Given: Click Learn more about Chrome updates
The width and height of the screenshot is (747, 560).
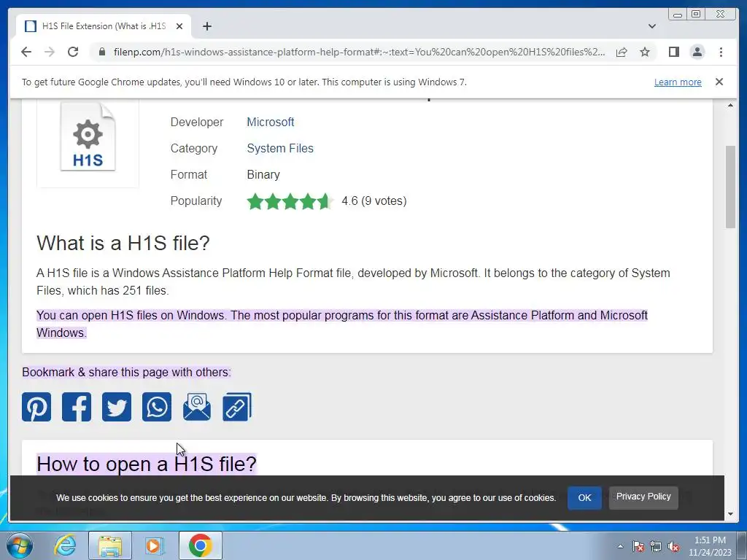Looking at the screenshot, I should point(678,82).
